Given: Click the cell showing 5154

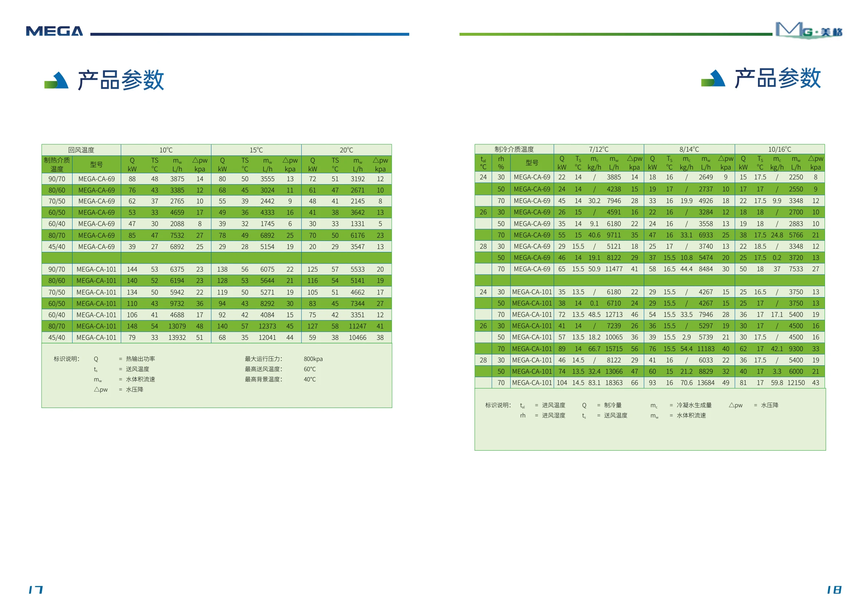Looking at the screenshot, I should coord(267,247).
